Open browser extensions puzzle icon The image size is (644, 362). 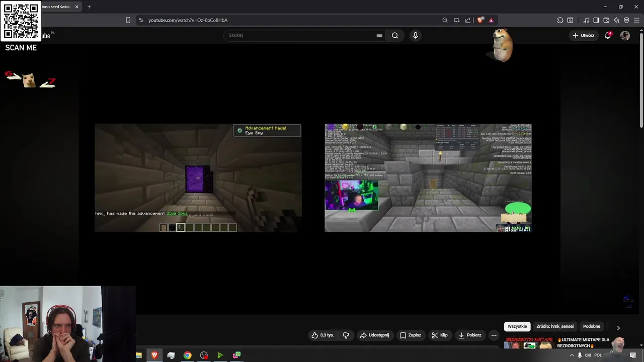pos(560,20)
